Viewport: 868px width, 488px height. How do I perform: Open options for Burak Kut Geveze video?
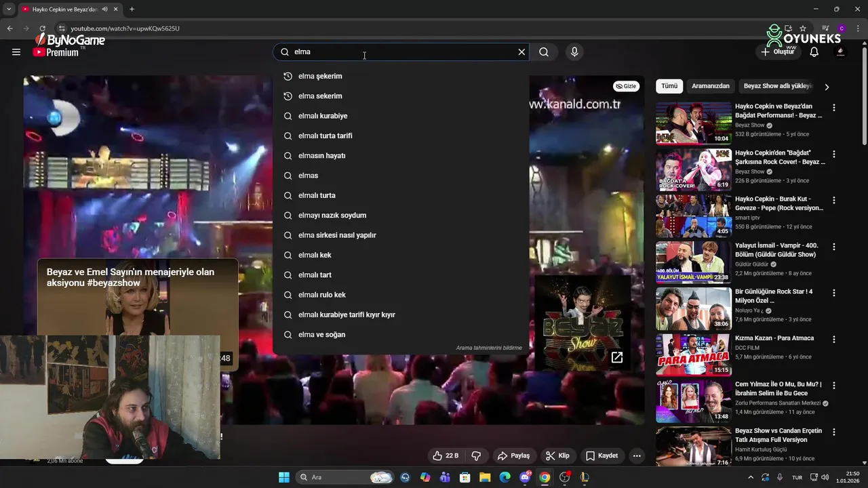click(x=834, y=200)
